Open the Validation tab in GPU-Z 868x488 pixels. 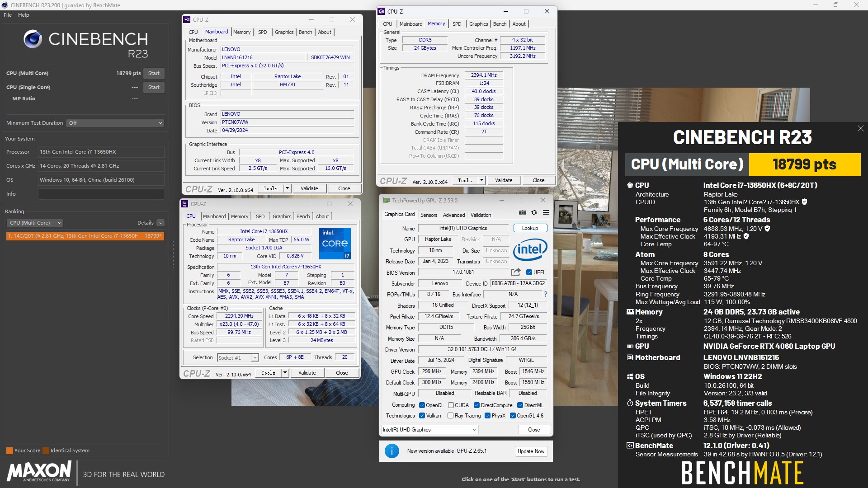(481, 215)
